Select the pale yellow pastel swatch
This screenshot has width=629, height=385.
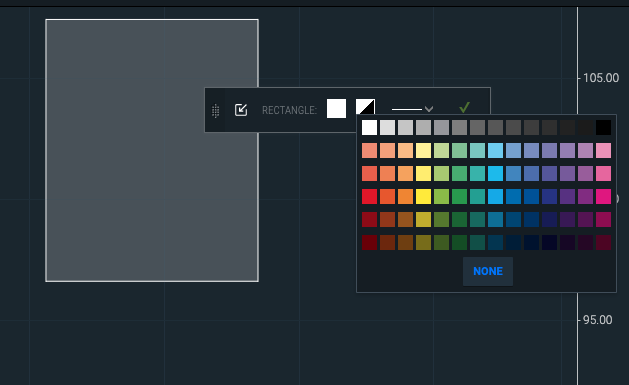pyautogui.click(x=423, y=150)
